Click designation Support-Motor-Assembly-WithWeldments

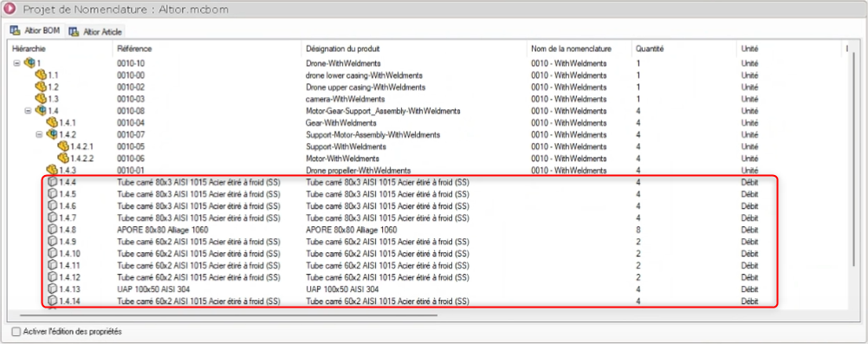coord(373,134)
